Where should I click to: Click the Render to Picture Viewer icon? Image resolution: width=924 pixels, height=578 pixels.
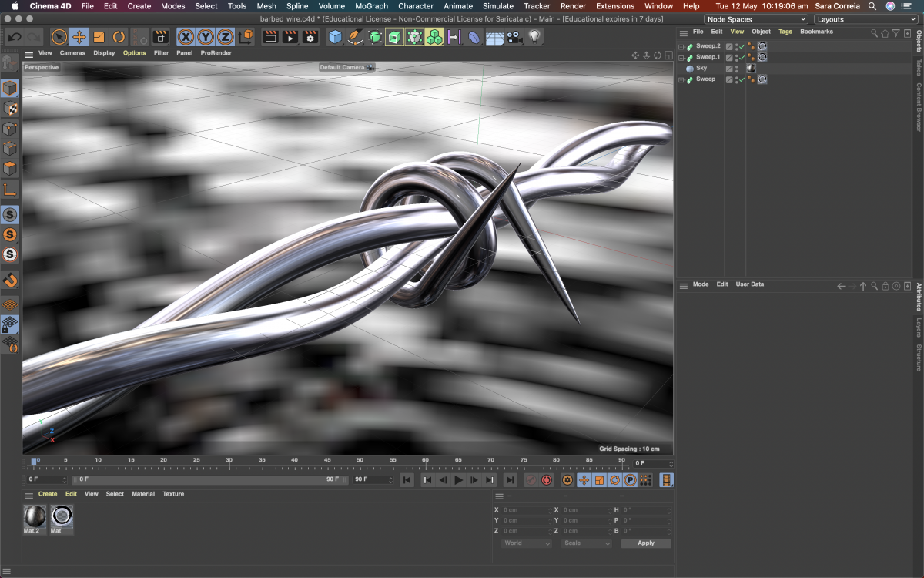290,37
